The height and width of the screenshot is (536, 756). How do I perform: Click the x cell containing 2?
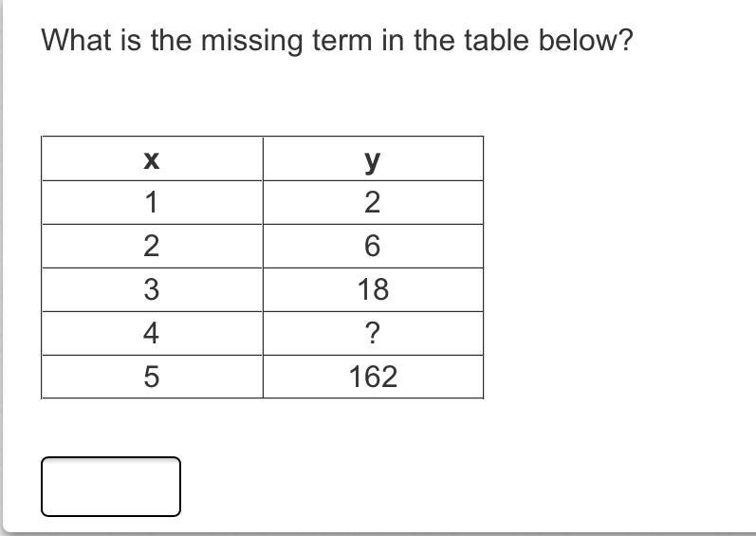(x=152, y=246)
